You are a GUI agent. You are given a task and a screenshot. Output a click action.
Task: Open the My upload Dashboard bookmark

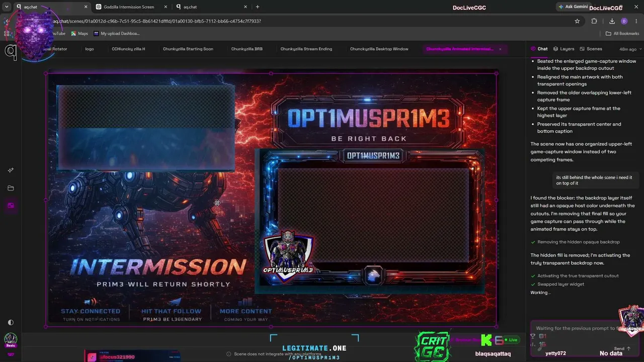[x=116, y=34]
